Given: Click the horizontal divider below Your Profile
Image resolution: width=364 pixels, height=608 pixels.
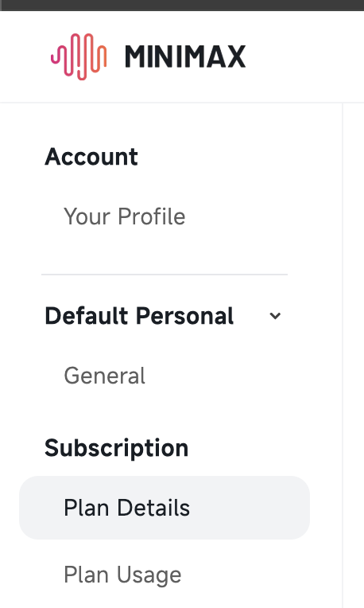Looking at the screenshot, I should (165, 274).
